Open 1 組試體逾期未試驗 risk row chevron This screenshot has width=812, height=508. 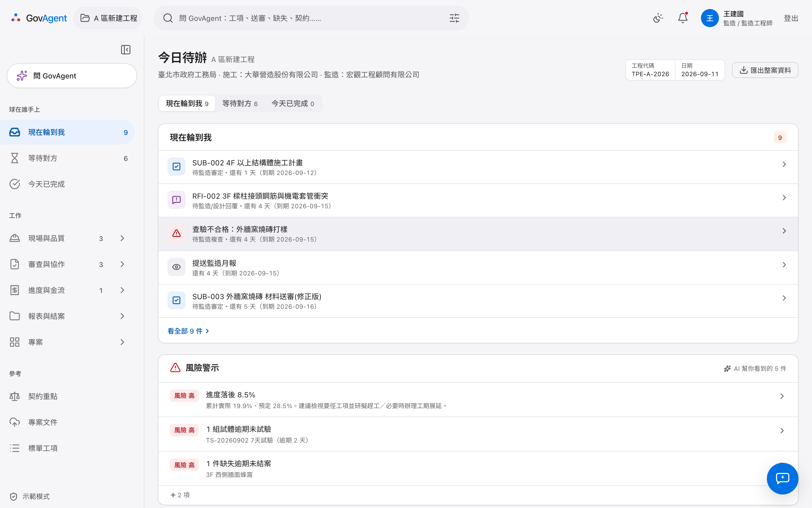point(782,431)
